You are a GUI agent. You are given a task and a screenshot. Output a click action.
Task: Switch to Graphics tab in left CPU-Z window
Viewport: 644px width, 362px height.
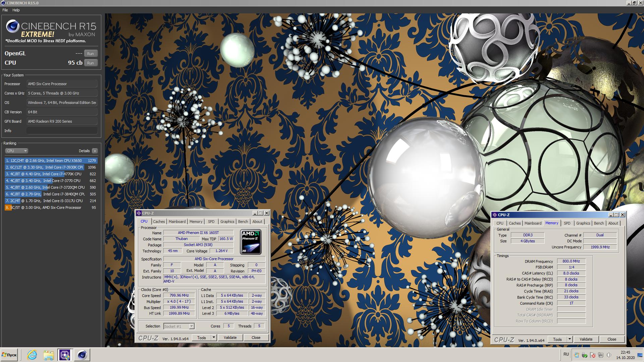[x=227, y=222]
